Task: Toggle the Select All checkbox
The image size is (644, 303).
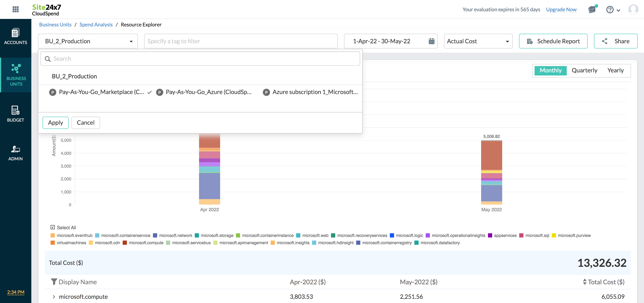Action: 53,227
